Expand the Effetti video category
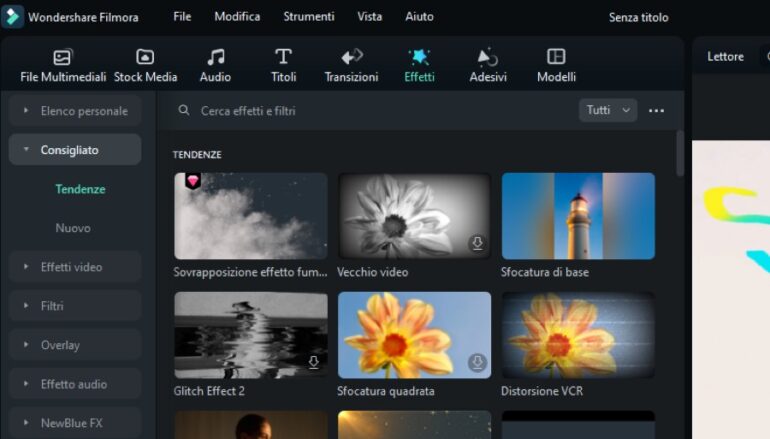Viewport: 770px width, 439px height. [75, 267]
